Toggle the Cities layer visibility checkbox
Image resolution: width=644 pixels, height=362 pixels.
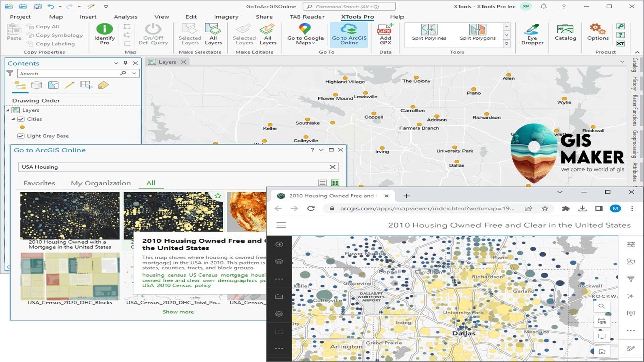point(21,119)
